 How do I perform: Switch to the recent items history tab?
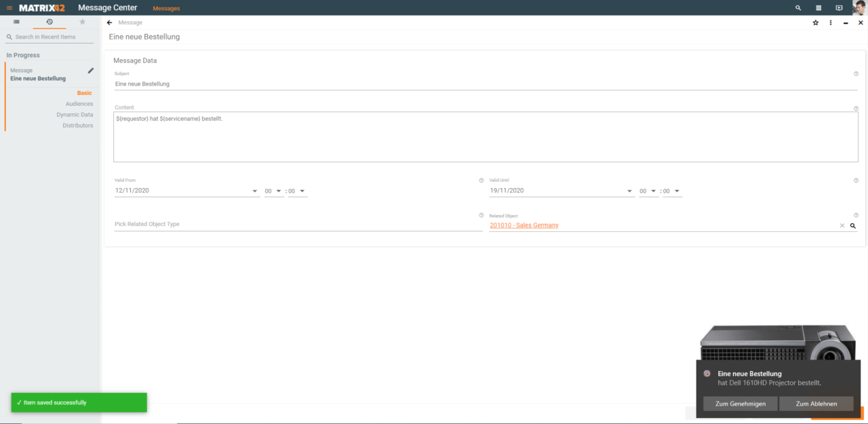click(50, 22)
